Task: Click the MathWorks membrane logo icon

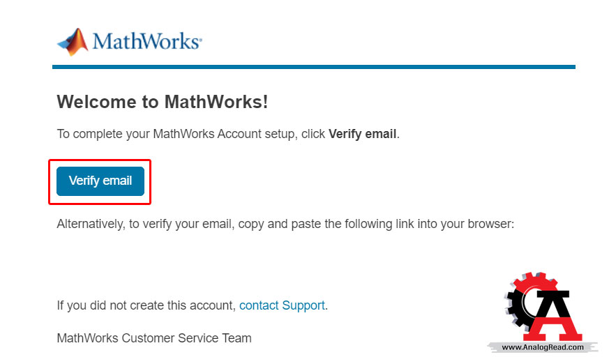Action: [73, 42]
